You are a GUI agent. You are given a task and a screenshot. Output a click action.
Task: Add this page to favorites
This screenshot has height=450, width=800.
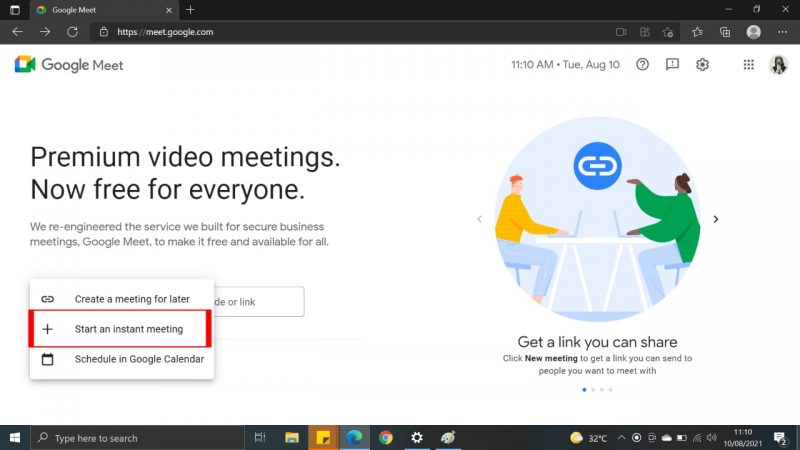[668, 32]
